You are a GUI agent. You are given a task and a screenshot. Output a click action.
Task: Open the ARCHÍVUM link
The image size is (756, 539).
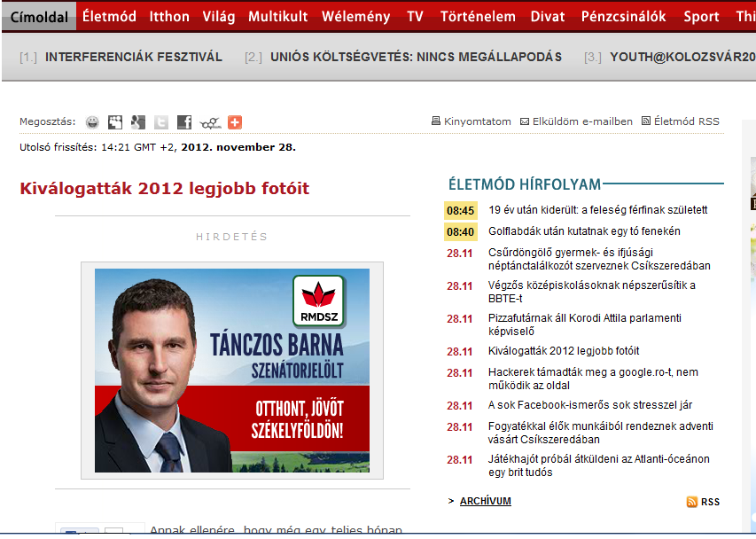(485, 502)
